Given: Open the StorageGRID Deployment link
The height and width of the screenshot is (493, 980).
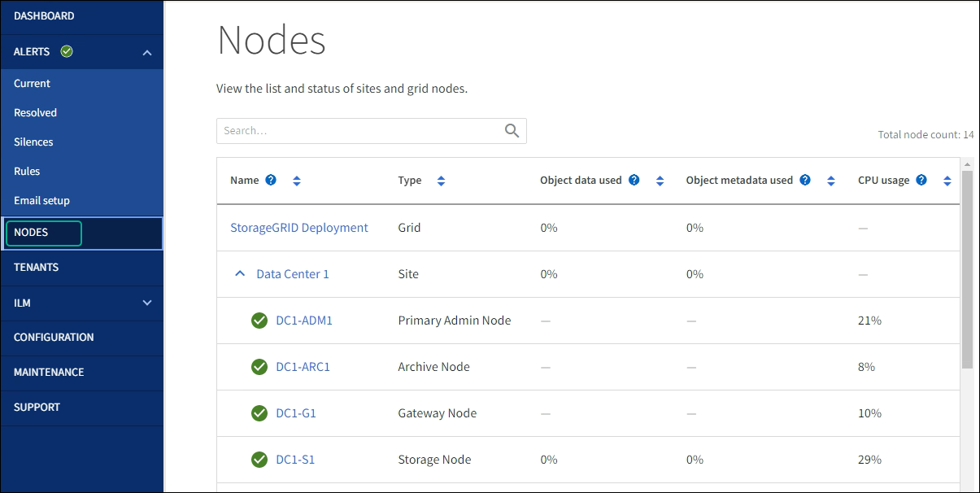Looking at the screenshot, I should coord(299,228).
